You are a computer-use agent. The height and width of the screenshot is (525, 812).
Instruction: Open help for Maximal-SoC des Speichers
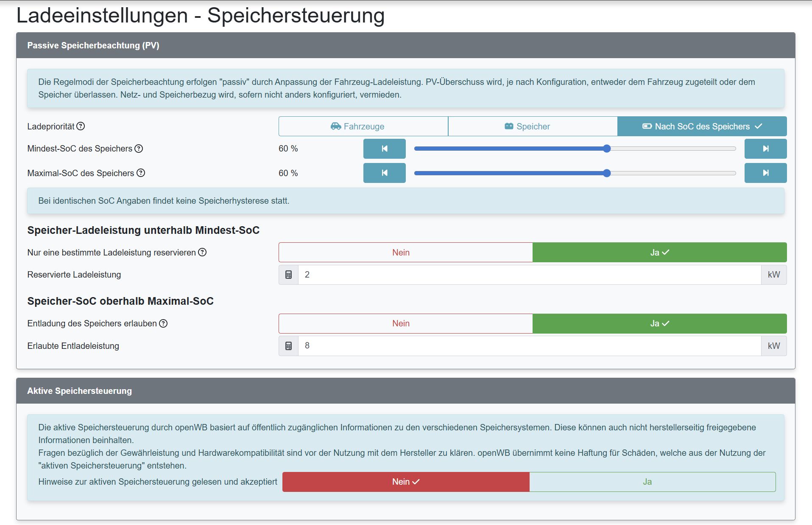click(x=141, y=173)
